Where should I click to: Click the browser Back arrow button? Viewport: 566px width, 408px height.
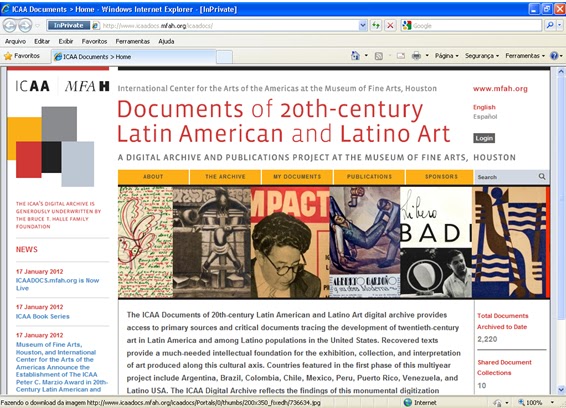(10, 26)
